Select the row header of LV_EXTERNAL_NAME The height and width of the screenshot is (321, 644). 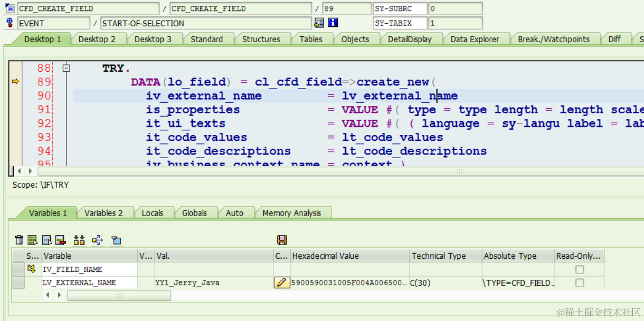pos(18,283)
